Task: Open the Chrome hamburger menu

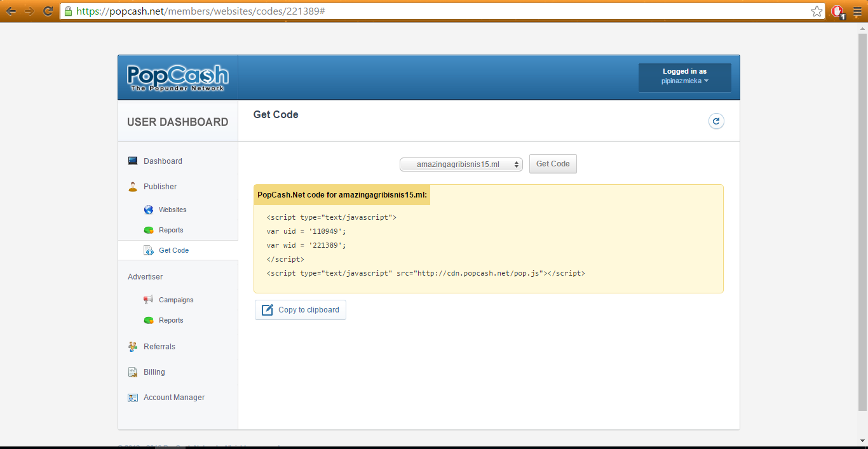Action: 857,11
